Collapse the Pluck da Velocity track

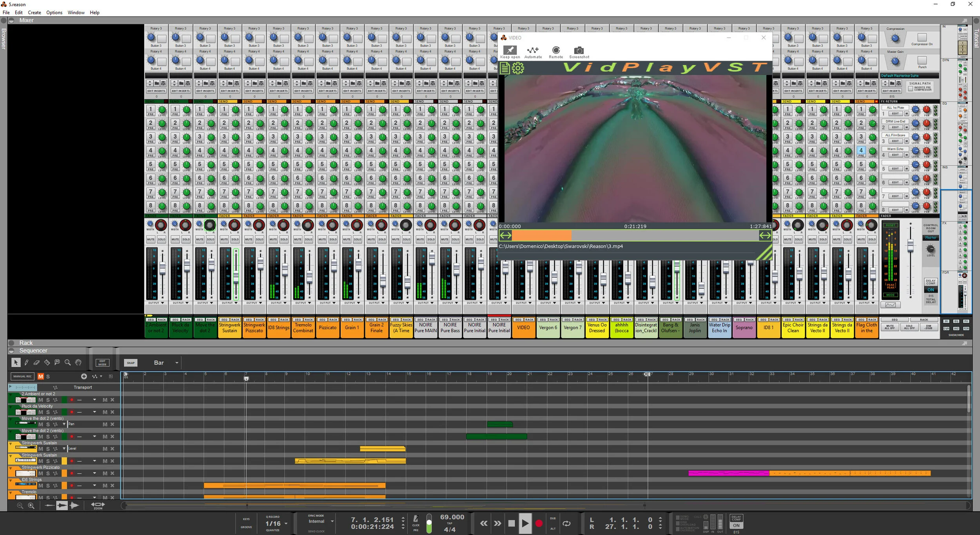point(11,406)
